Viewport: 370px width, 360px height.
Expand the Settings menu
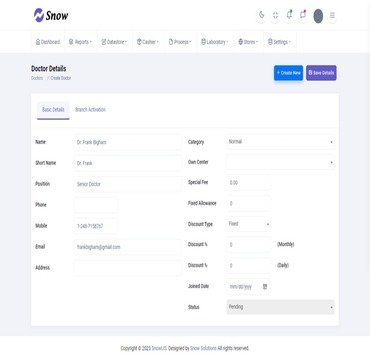click(279, 42)
